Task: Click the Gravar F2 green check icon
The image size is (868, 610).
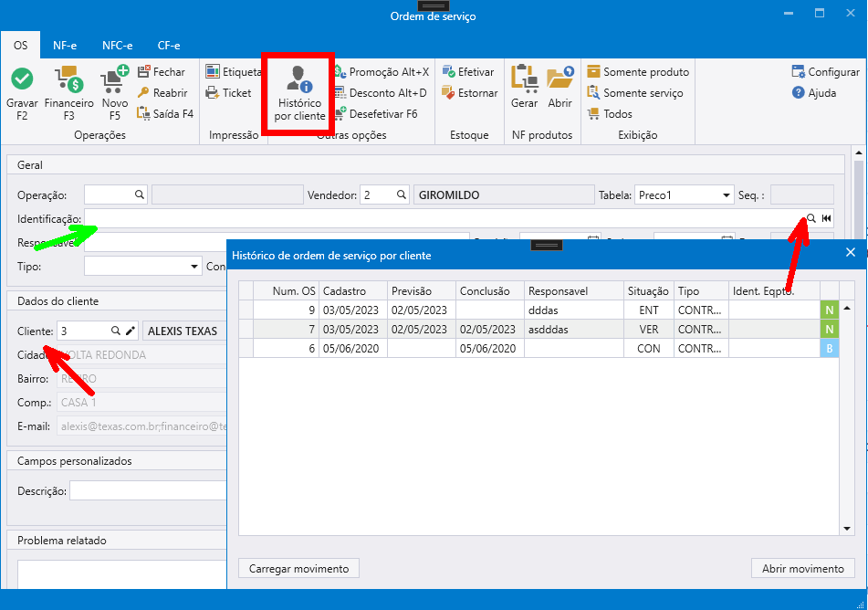Action: point(22,79)
